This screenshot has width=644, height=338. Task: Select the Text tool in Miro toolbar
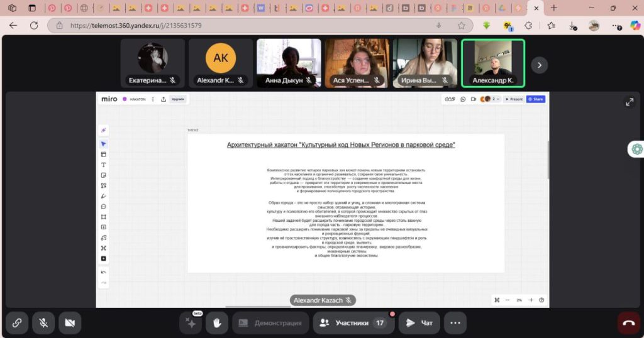coord(104,165)
